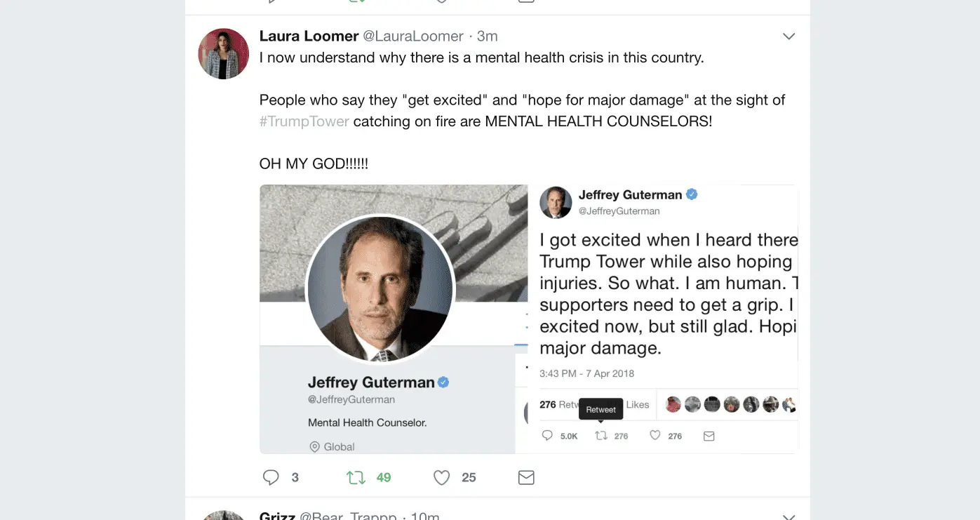The width and height of the screenshot is (980, 520).
Task: Click reply icon in embedded Guterman tweet
Action: [x=548, y=436]
